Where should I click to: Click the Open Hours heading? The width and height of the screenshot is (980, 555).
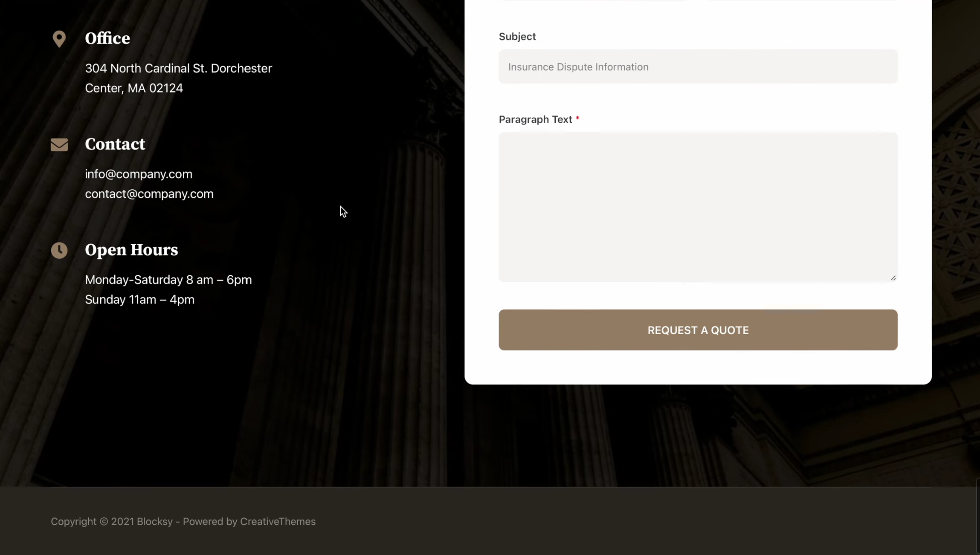pos(131,250)
